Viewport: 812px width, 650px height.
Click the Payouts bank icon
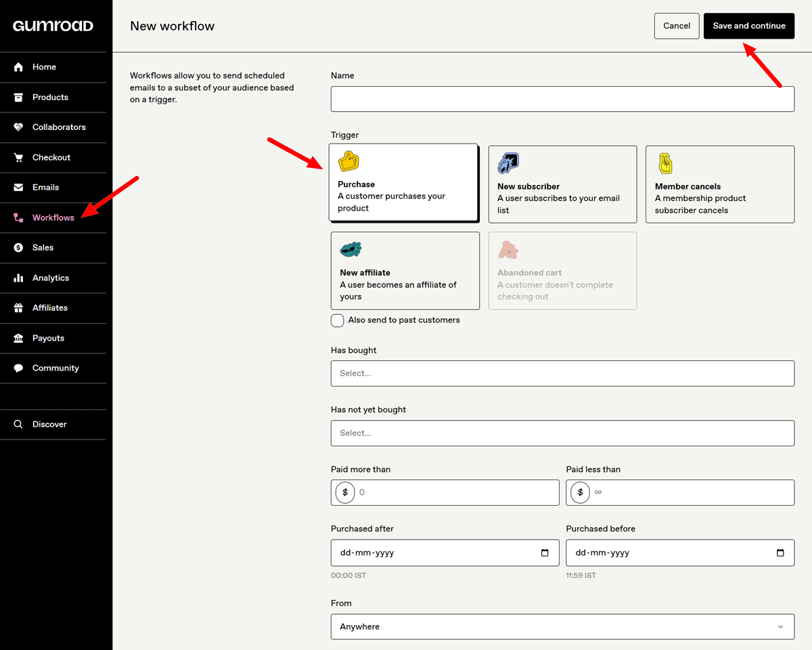[x=18, y=338]
